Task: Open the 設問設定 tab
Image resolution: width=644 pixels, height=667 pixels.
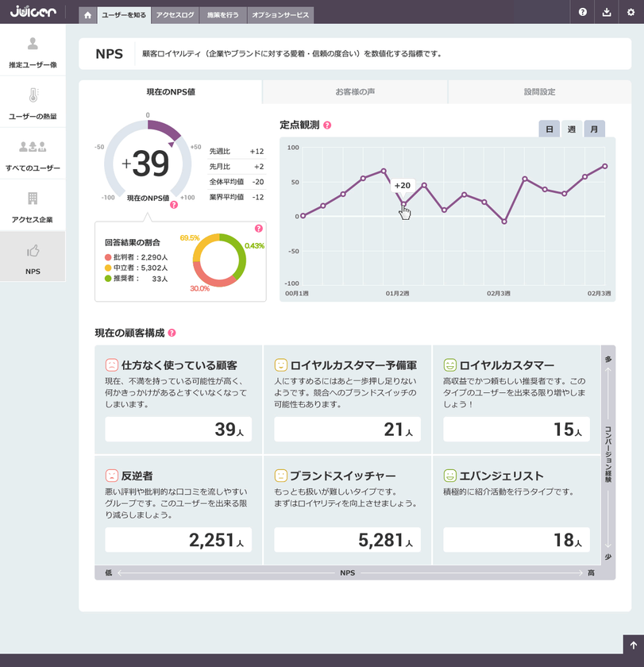Action: coord(540,92)
